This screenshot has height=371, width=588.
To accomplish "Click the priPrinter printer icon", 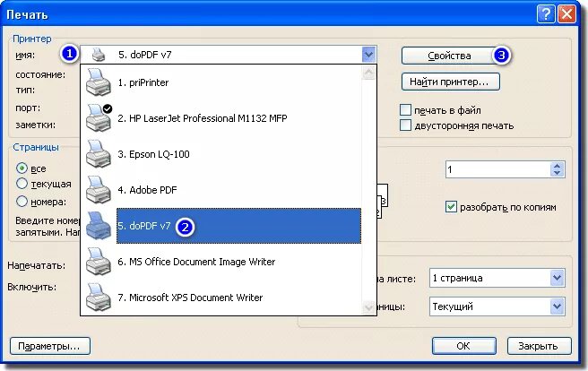I will coord(99,82).
